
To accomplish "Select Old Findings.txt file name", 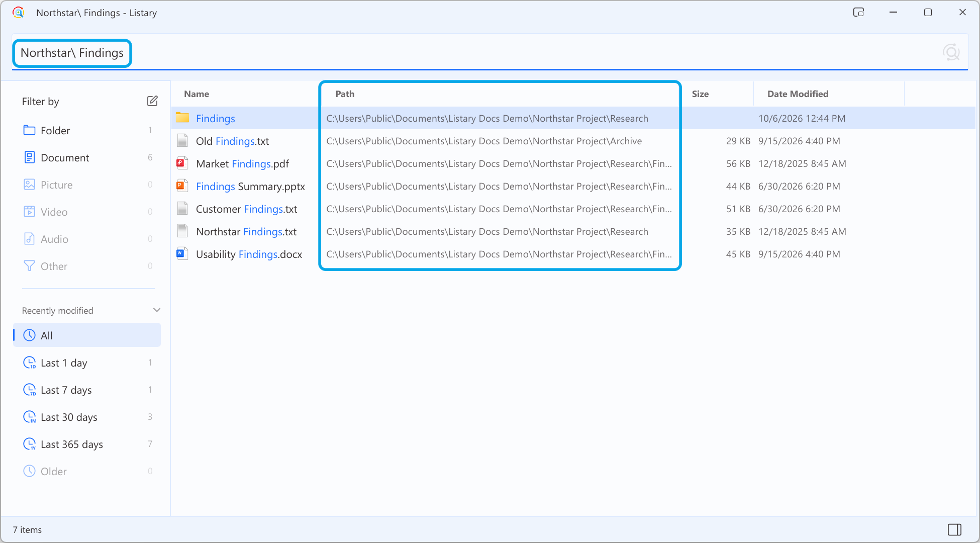I will (232, 141).
